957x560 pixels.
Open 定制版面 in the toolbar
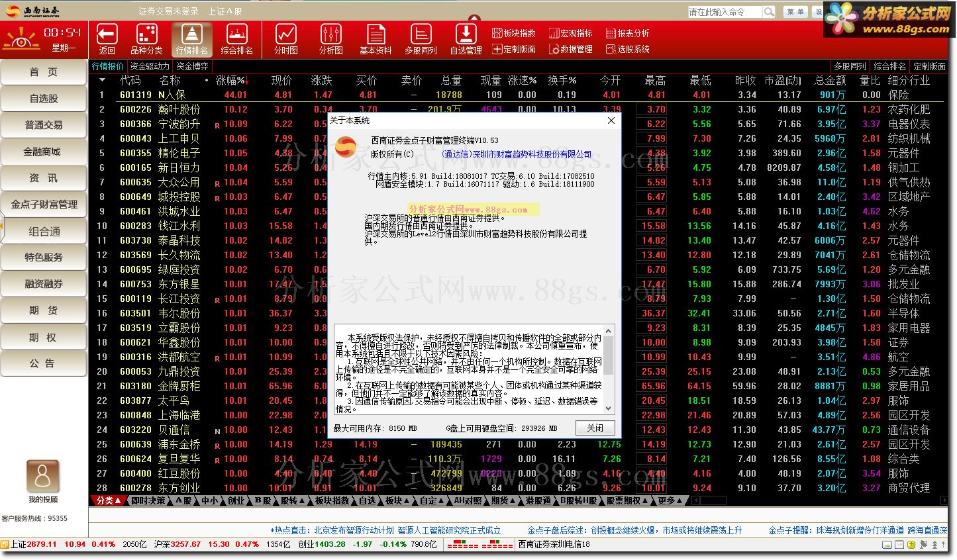tap(514, 49)
